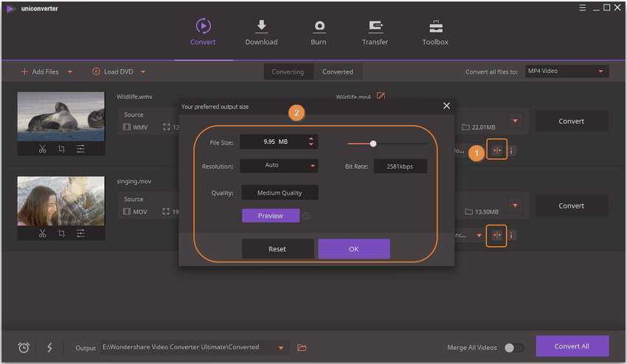
Task: Click the compress icon for Wildlife video
Action: [496, 151]
